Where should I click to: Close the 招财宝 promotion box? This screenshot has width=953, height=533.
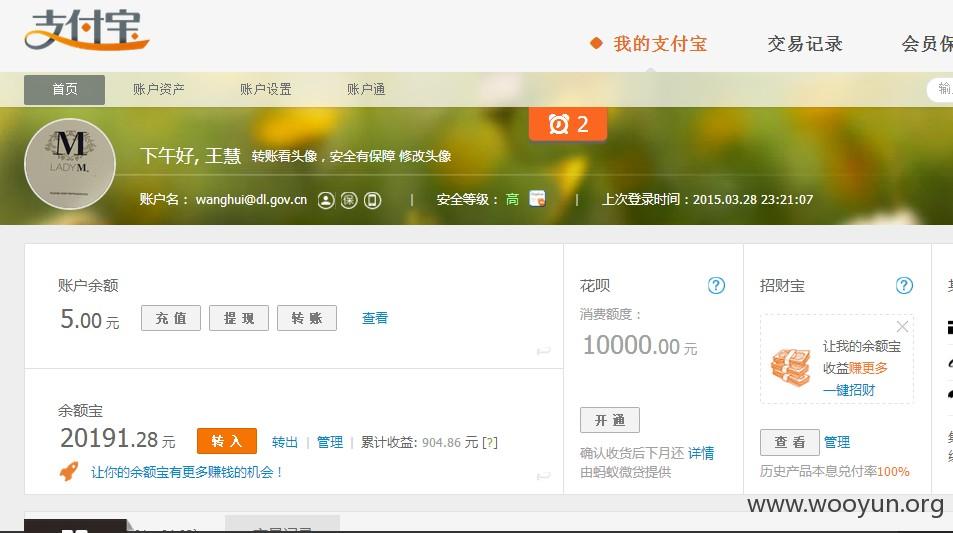pos(903,326)
